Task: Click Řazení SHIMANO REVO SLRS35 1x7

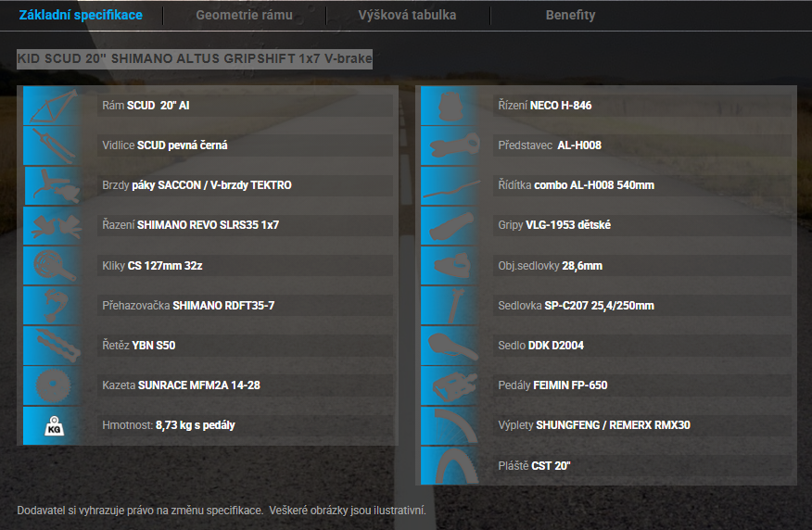Action: tap(191, 225)
